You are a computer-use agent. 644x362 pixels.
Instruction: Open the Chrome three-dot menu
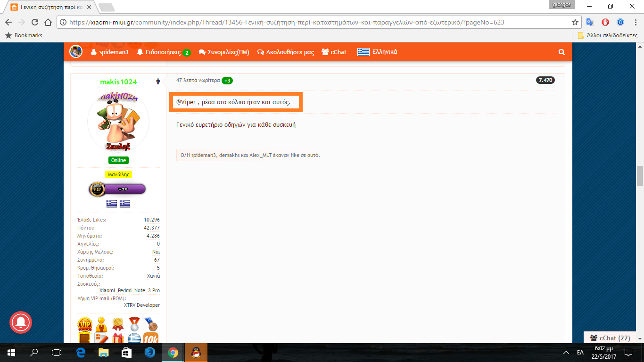click(635, 22)
